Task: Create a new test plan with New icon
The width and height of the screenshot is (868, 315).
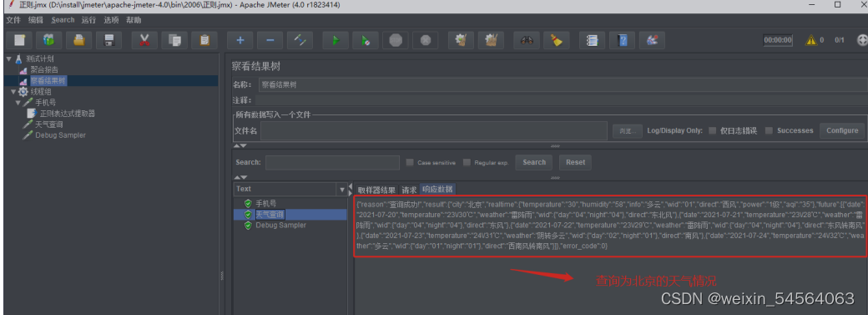Action: tap(19, 40)
